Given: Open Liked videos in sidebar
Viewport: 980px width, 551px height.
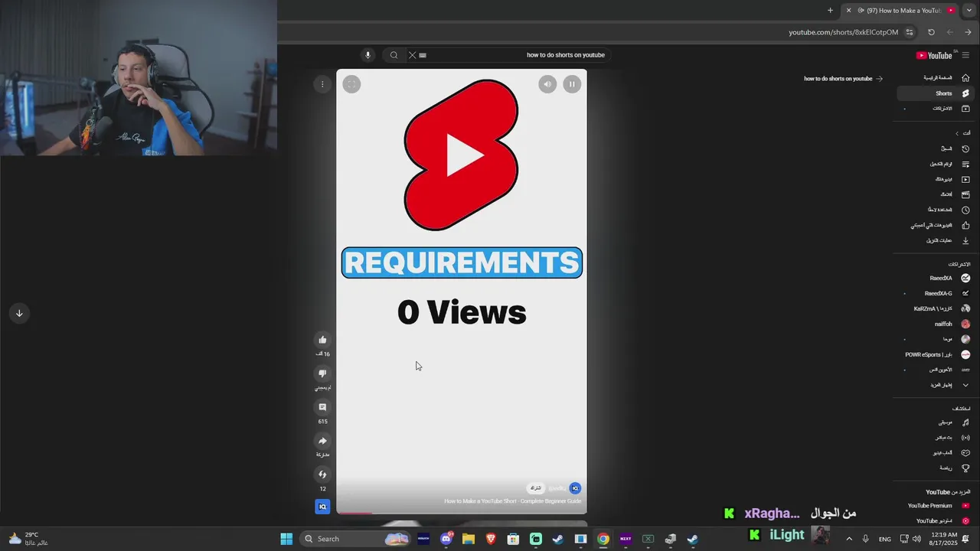Looking at the screenshot, I should tap(935, 225).
